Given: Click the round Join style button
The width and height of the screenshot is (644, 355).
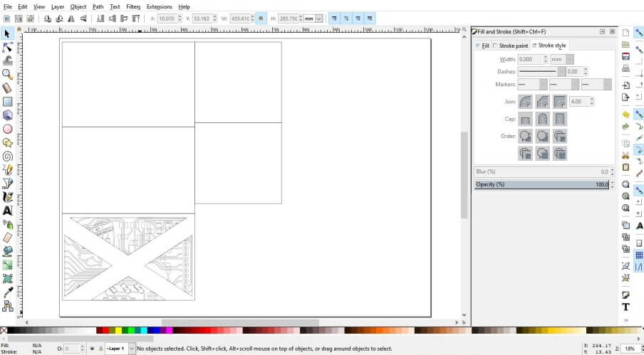Looking at the screenshot, I should pos(525,102).
